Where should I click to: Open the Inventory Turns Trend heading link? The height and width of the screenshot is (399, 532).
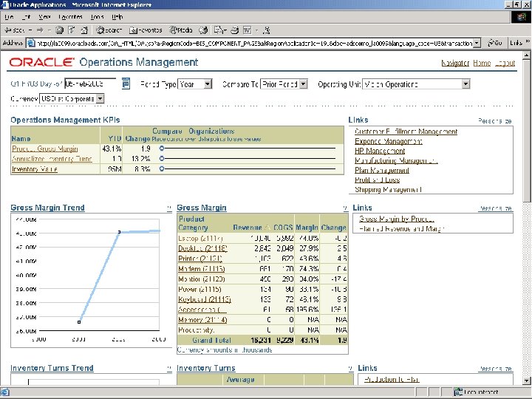coord(52,368)
